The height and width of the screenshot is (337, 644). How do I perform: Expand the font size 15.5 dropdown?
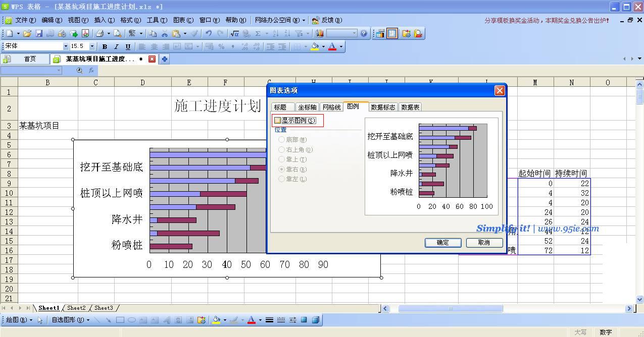pyautogui.click(x=92, y=46)
